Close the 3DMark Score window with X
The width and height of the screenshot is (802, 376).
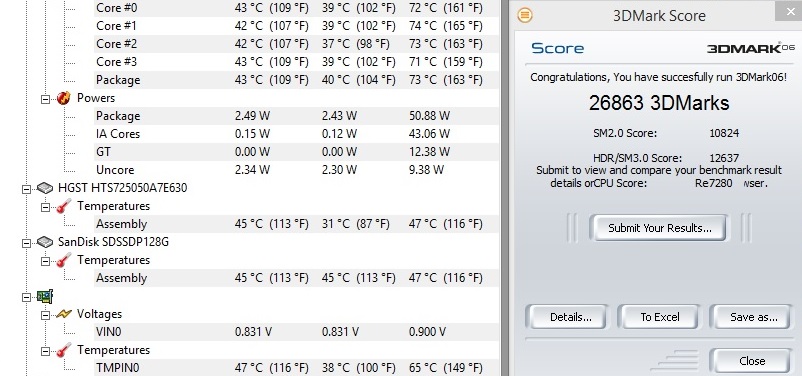(x=789, y=10)
